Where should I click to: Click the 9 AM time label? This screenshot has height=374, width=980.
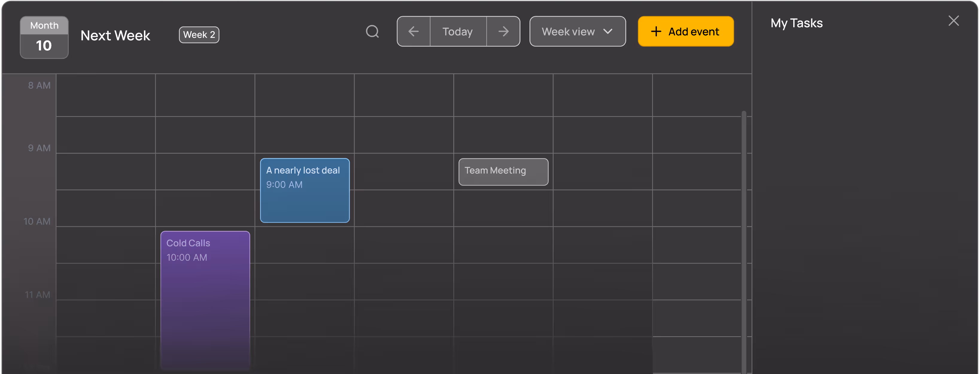click(x=39, y=148)
